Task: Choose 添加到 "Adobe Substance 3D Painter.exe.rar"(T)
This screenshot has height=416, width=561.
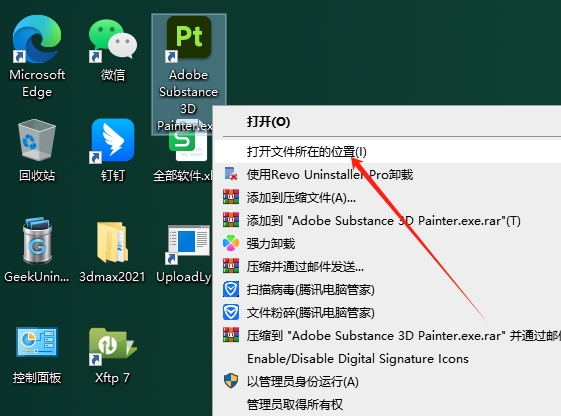Action: pyautogui.click(x=387, y=221)
